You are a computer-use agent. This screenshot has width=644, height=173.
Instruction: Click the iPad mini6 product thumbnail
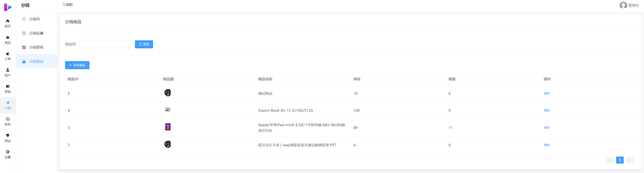[x=168, y=127]
